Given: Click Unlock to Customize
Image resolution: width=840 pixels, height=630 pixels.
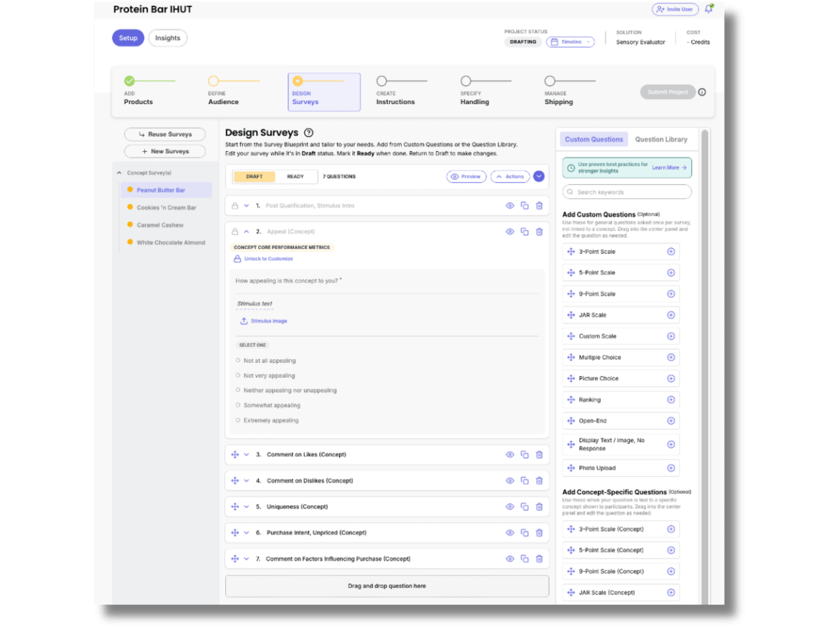Looking at the screenshot, I should point(268,259).
